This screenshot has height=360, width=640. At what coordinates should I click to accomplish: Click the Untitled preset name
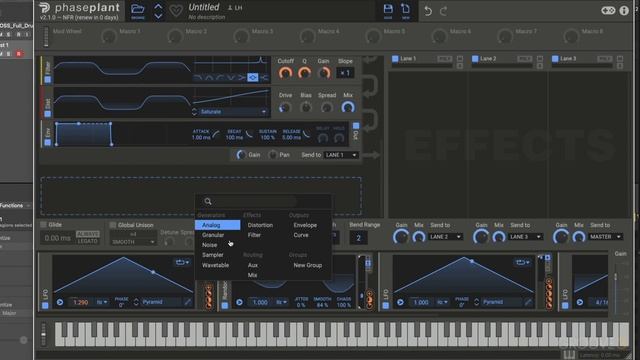pyautogui.click(x=204, y=7)
